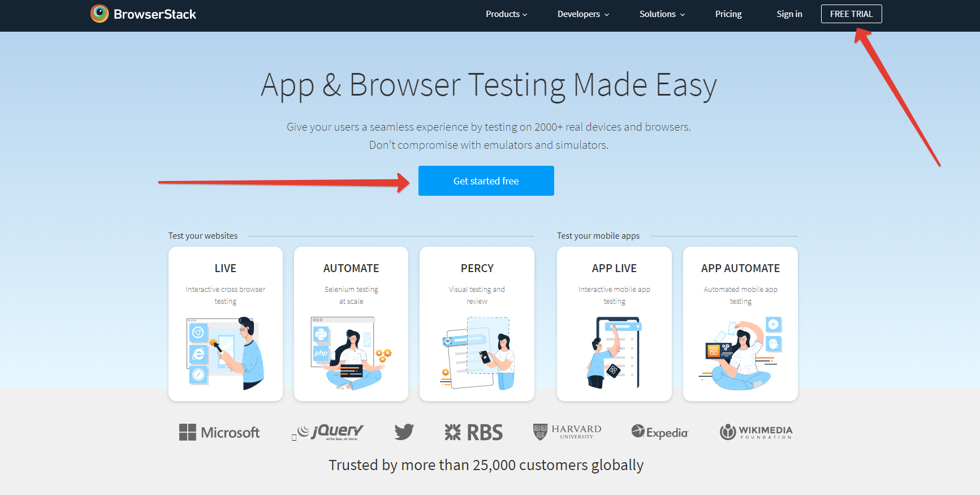Open the APP AUTOMATE card title

point(740,268)
